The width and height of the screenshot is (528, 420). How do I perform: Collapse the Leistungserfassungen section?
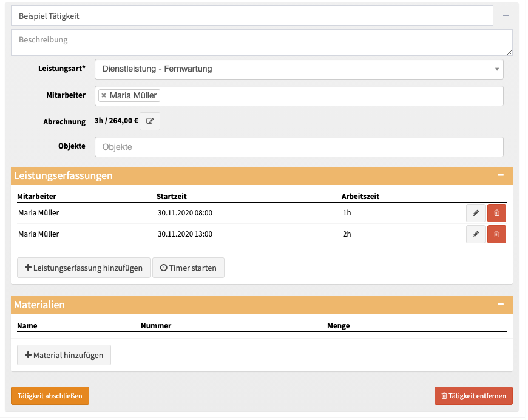(x=501, y=175)
